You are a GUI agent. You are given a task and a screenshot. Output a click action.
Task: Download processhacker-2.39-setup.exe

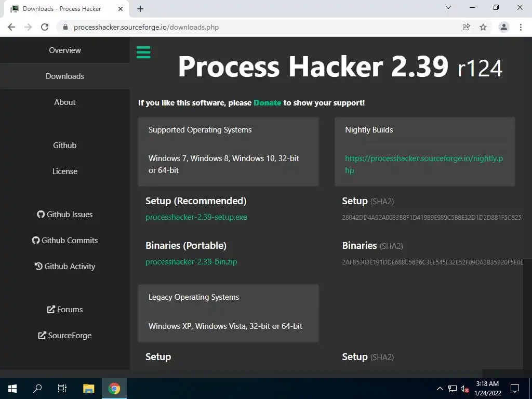[196, 217]
